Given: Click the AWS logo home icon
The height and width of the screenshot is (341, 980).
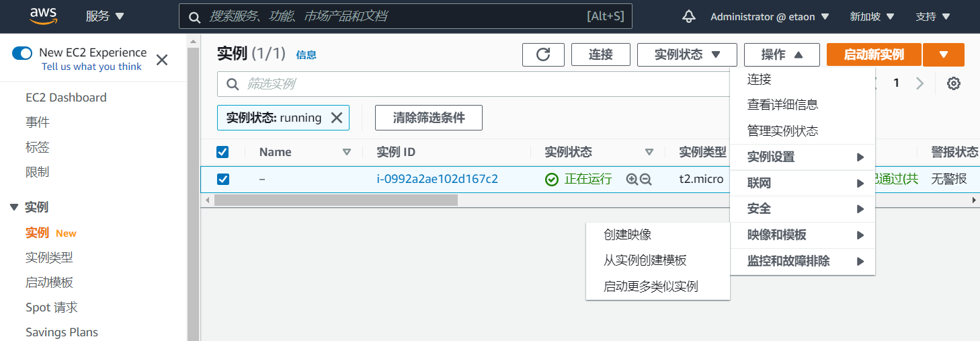Looking at the screenshot, I should tap(43, 16).
